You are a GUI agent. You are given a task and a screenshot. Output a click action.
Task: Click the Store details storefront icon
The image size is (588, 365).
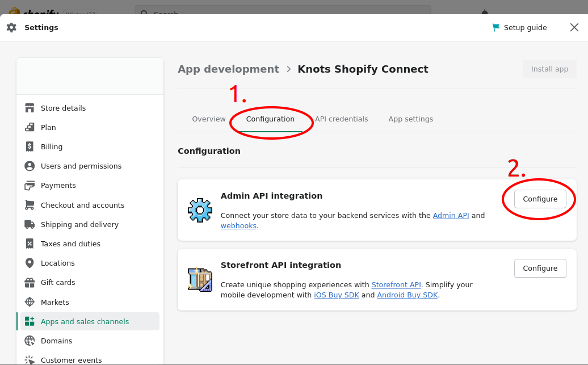(30, 108)
